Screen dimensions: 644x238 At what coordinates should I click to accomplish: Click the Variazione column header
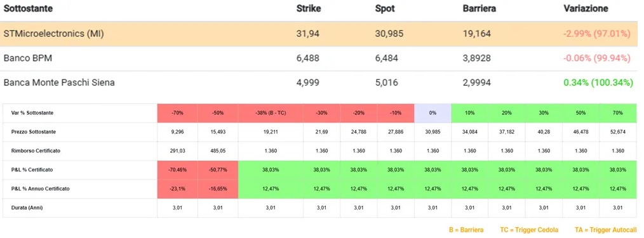(x=586, y=9)
